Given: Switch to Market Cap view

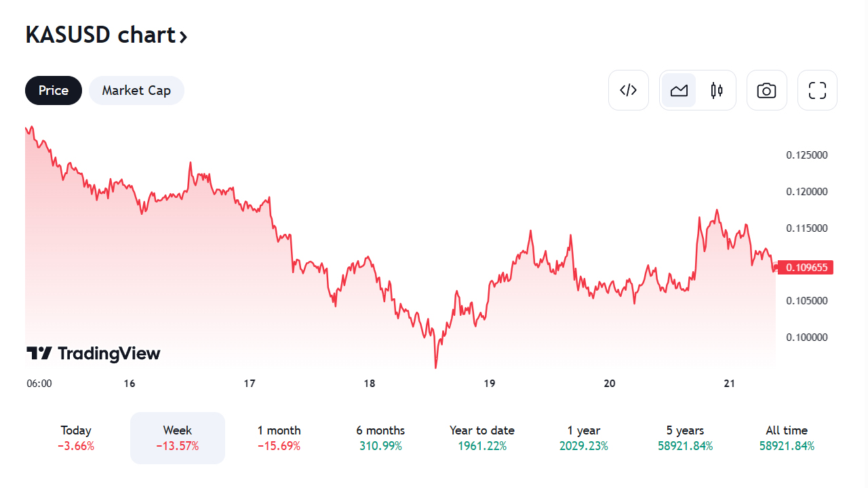Looking at the screenshot, I should tap(136, 90).
